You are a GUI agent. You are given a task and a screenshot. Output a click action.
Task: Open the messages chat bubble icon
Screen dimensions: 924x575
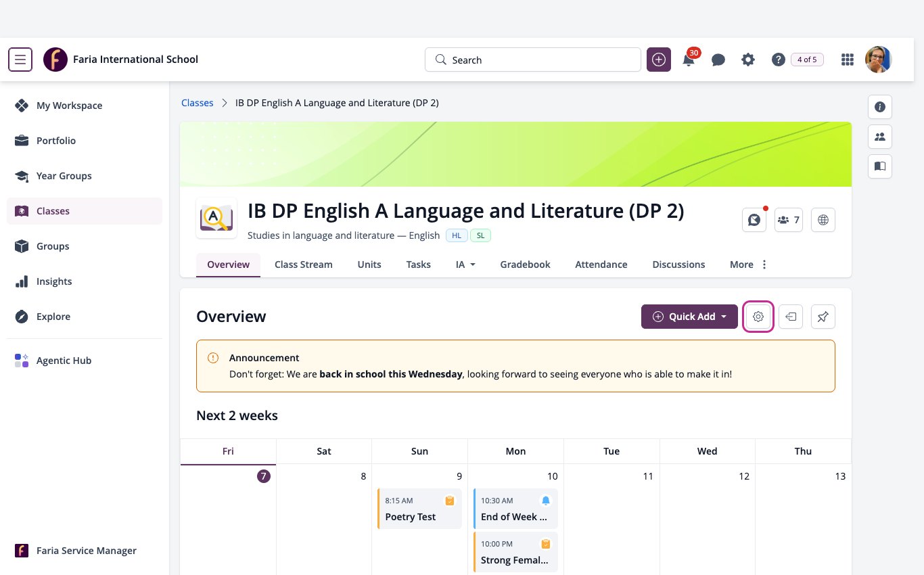click(x=718, y=60)
